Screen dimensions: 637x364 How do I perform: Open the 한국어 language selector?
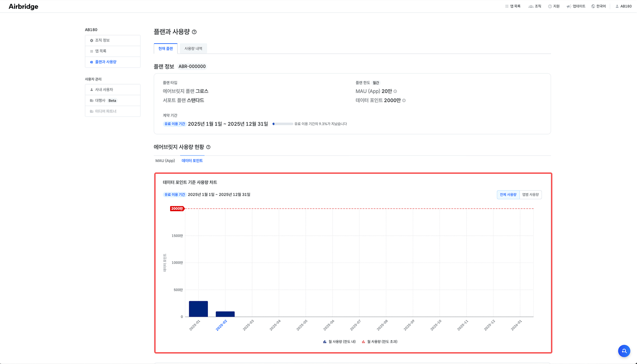pyautogui.click(x=598, y=6)
